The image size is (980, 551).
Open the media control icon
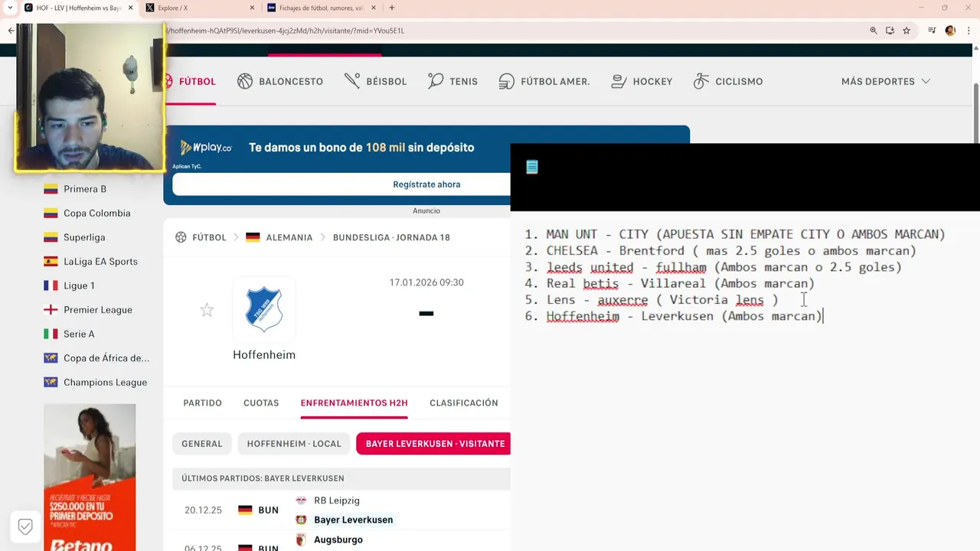coord(932,31)
